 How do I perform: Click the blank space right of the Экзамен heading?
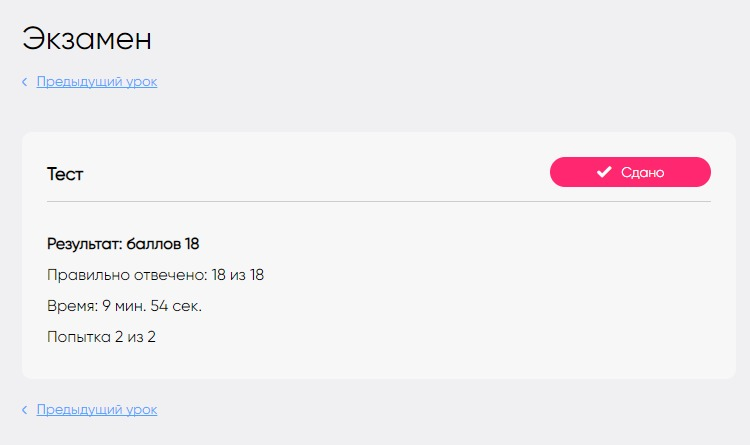point(450,40)
